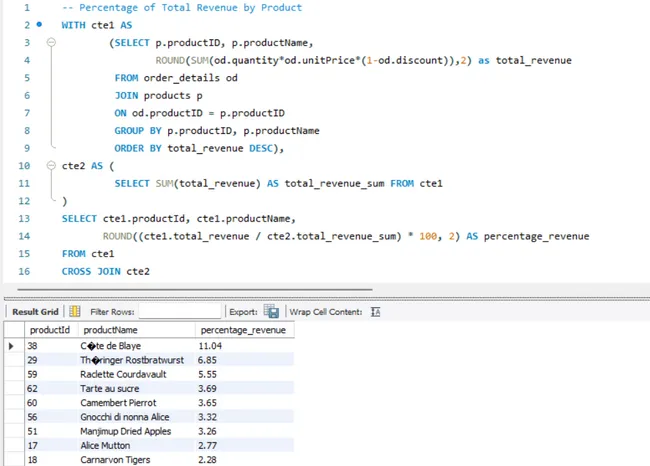The height and width of the screenshot is (466, 650).
Task: Select the 3.32 percentage cell
Action: click(x=245, y=417)
